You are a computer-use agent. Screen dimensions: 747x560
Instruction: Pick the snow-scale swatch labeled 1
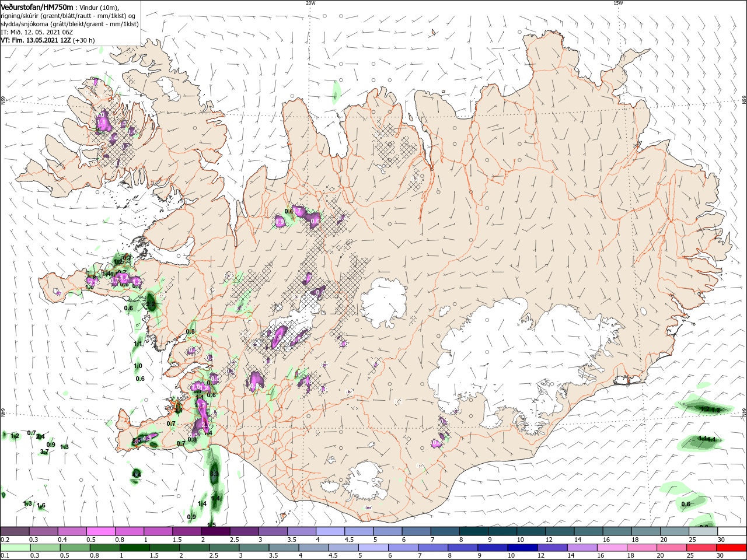coord(158,531)
